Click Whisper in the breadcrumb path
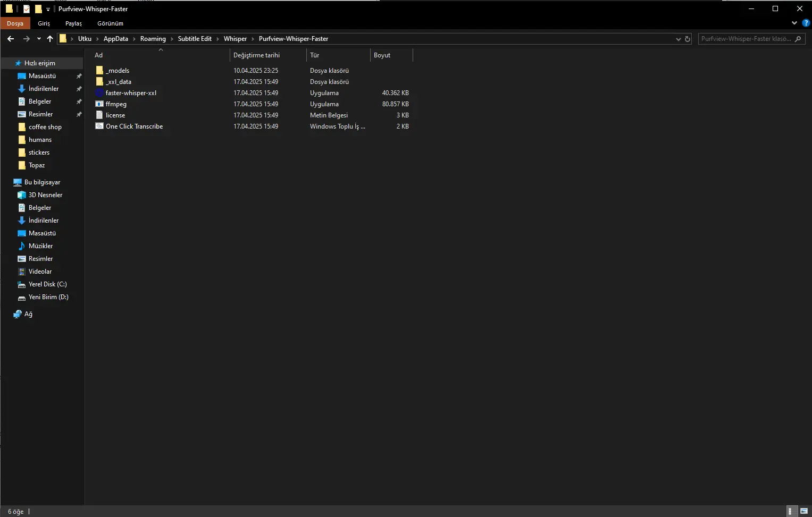This screenshot has width=812, height=517. click(235, 39)
